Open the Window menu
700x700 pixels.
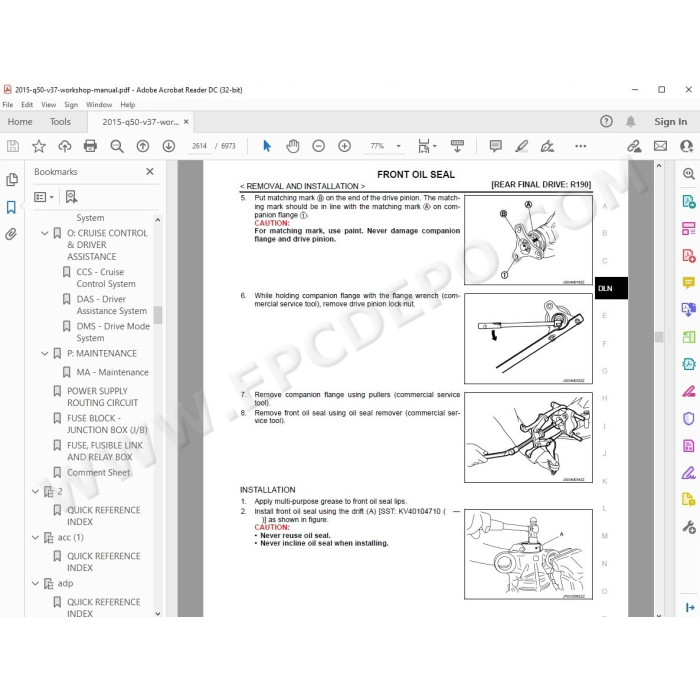click(99, 104)
